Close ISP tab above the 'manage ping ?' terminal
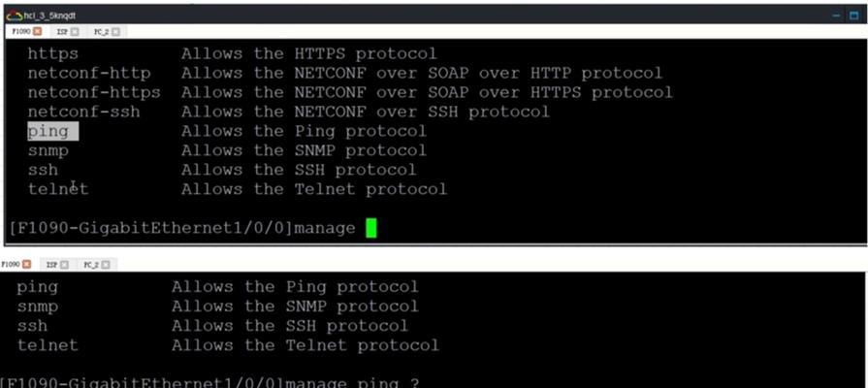 (x=64, y=265)
